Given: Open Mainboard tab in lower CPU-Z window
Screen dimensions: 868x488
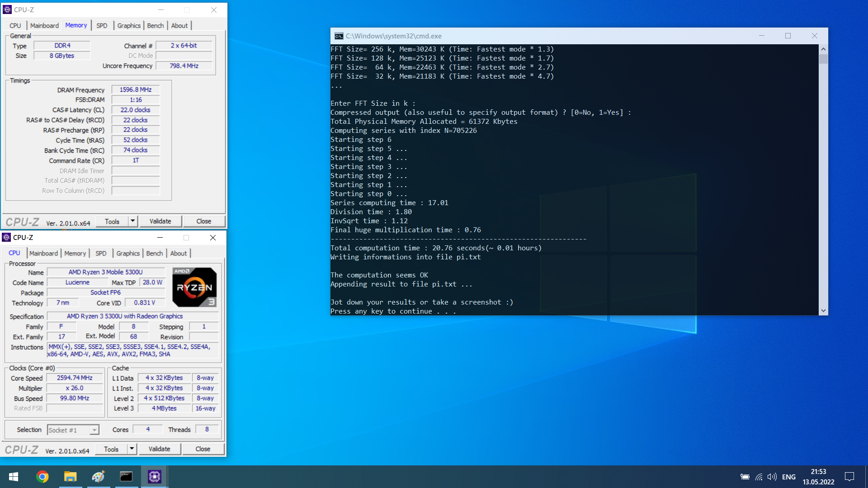Looking at the screenshot, I should point(43,253).
